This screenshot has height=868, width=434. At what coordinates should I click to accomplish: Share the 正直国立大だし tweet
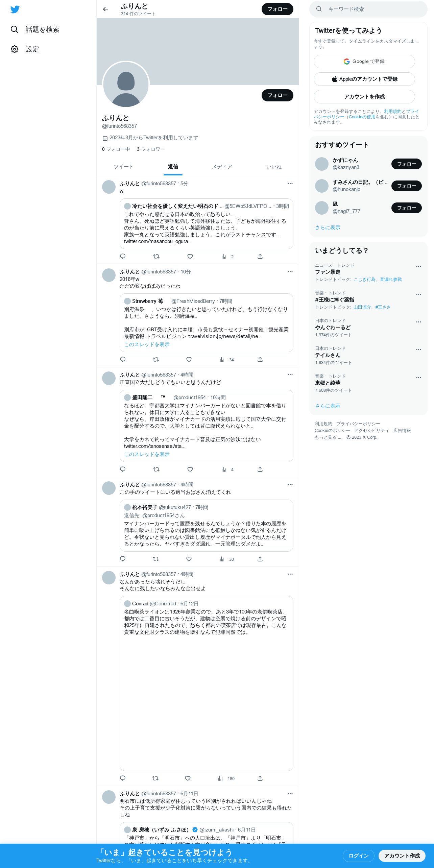click(260, 469)
